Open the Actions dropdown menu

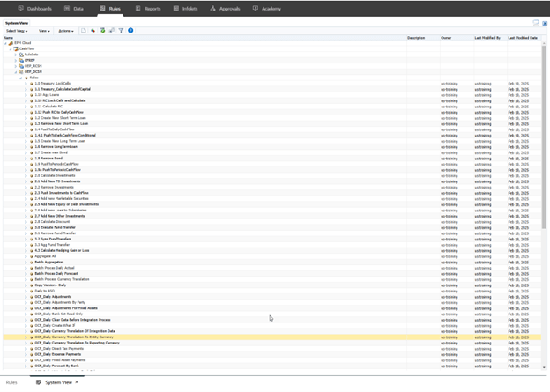tap(66, 30)
